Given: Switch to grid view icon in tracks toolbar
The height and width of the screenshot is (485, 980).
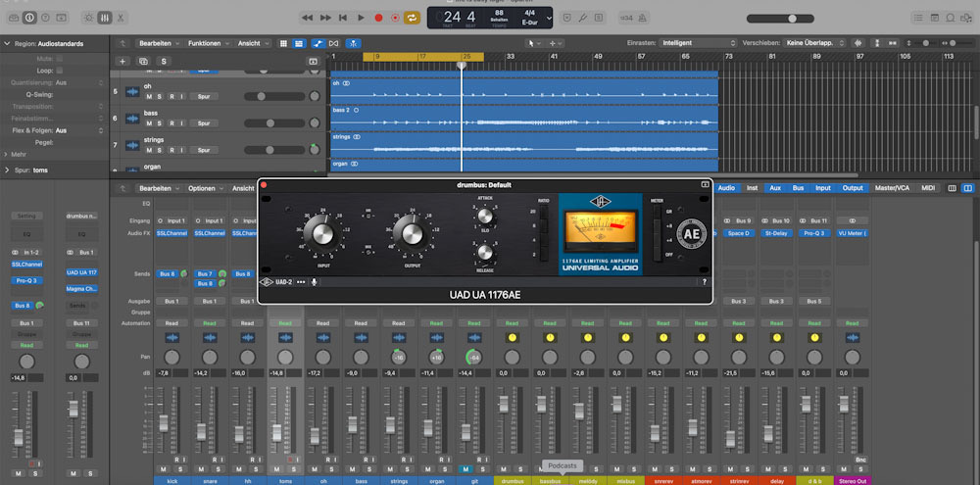Looking at the screenshot, I should click(x=283, y=44).
